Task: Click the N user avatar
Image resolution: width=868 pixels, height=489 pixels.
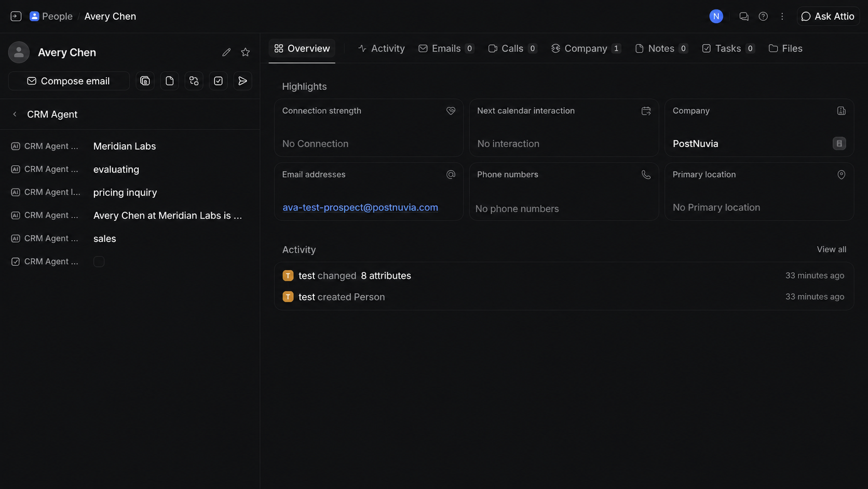Action: click(716, 16)
